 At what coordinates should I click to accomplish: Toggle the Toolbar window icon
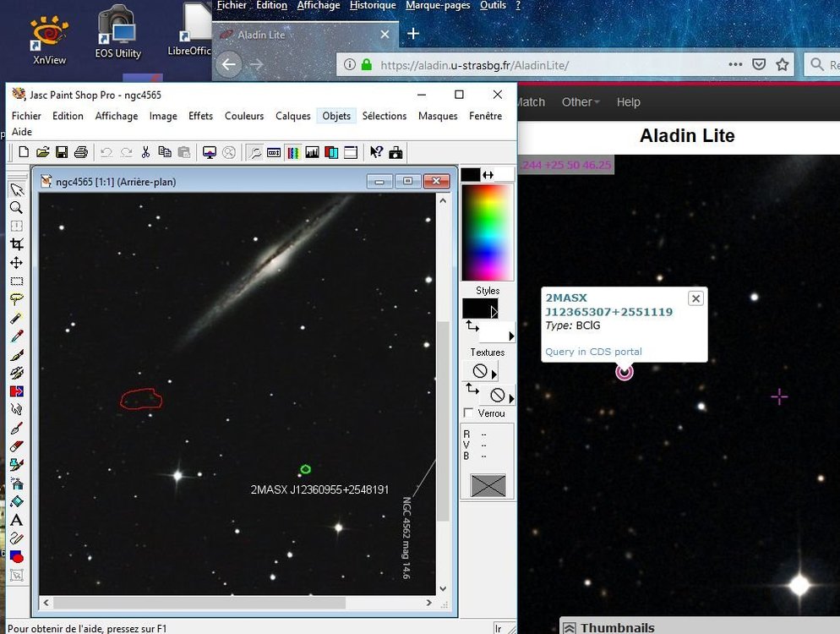[351, 153]
